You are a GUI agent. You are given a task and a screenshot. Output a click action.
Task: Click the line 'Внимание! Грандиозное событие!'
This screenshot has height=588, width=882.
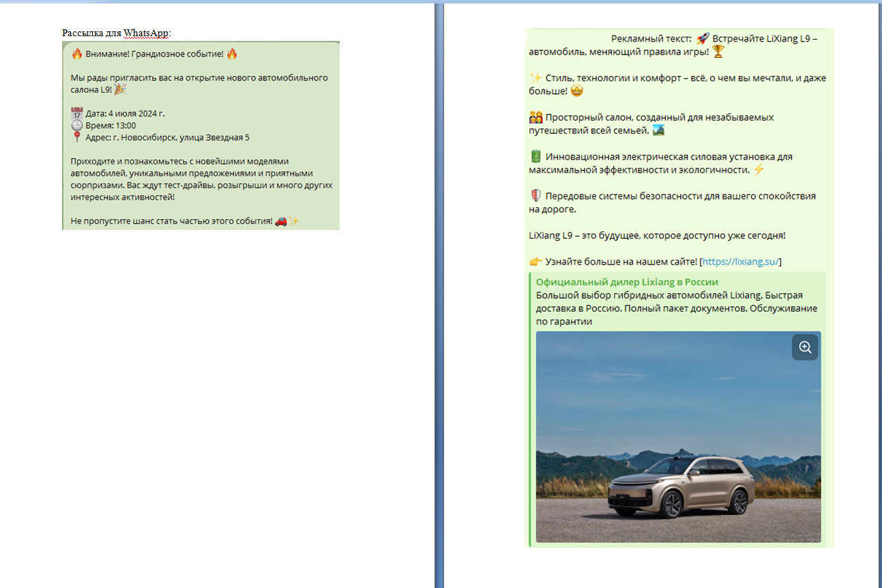(155, 53)
